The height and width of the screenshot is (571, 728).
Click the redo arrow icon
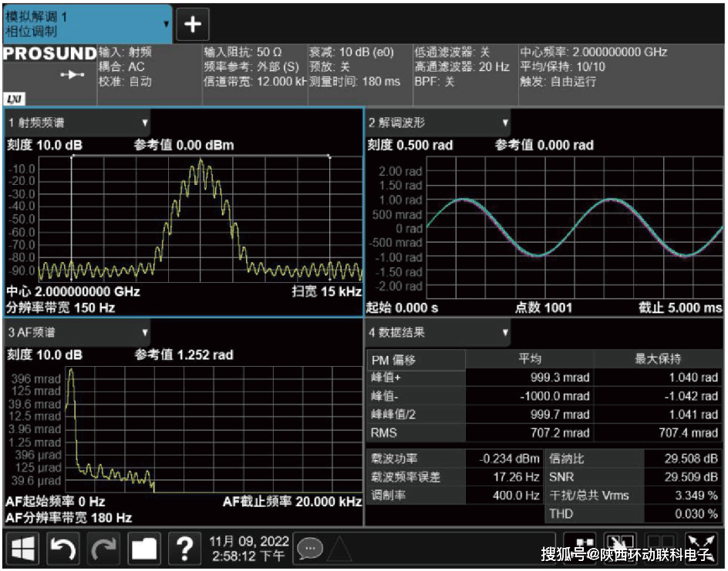tap(104, 549)
